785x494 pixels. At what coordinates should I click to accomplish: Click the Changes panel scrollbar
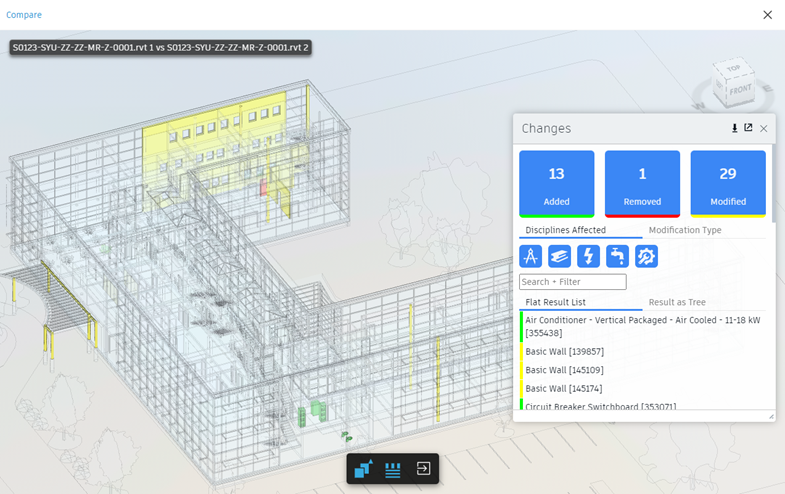tap(772, 185)
